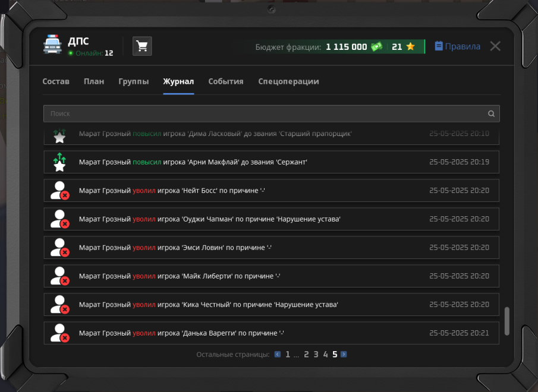Screen dimensions: 538x392
Task: Open the События tab
Action: click(x=226, y=81)
